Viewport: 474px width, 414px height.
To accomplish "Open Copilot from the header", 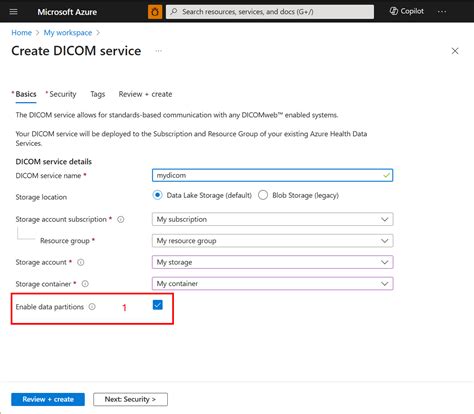I will click(x=407, y=11).
